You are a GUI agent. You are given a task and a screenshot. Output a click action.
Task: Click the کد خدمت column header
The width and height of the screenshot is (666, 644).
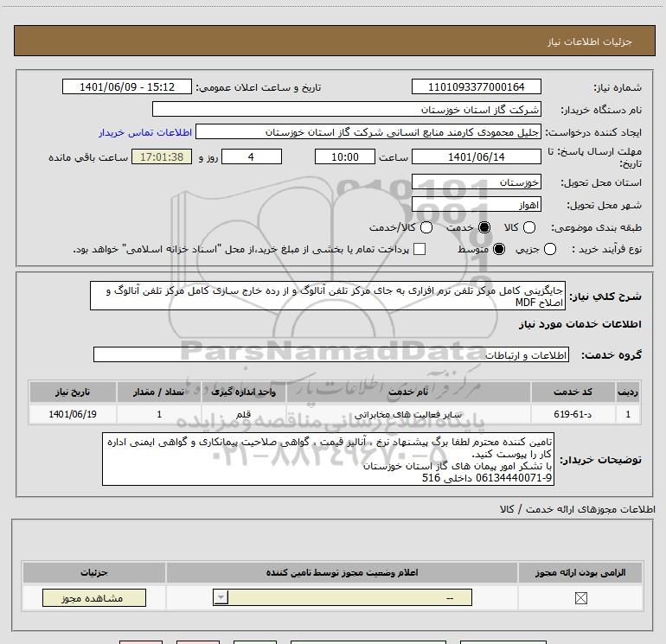click(x=573, y=392)
